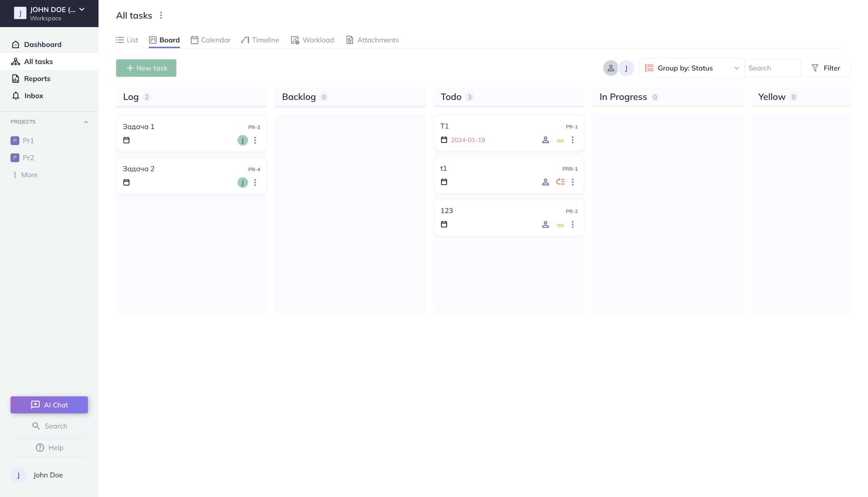Click calendar icon on Задача 1 card
The width and height of the screenshot is (868, 497).
(126, 140)
